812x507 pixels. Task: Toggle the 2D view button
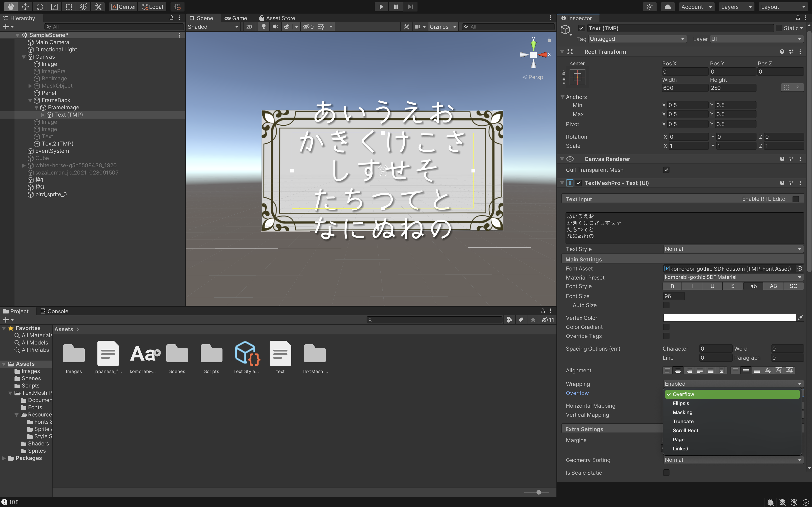tap(249, 27)
